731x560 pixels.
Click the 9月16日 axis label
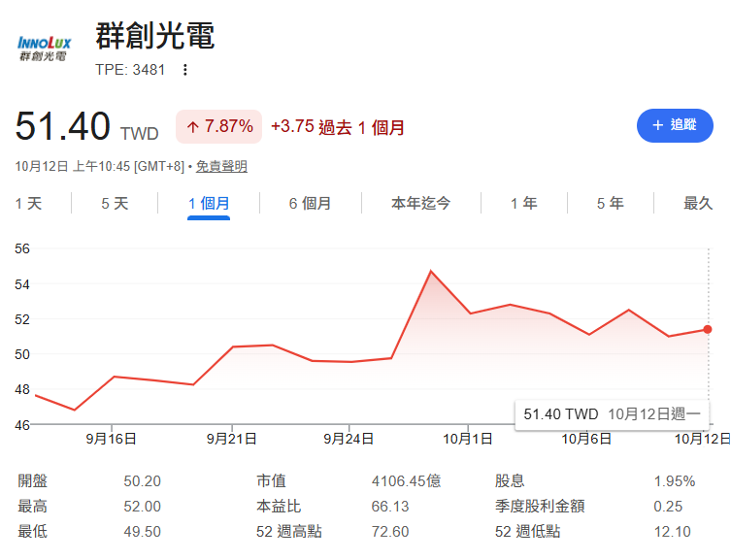pyautogui.click(x=111, y=439)
